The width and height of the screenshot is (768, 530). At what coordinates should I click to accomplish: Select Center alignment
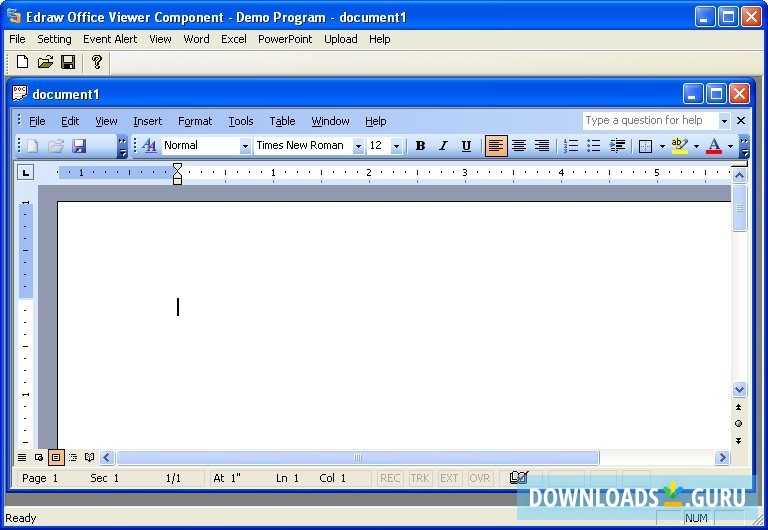point(519,145)
